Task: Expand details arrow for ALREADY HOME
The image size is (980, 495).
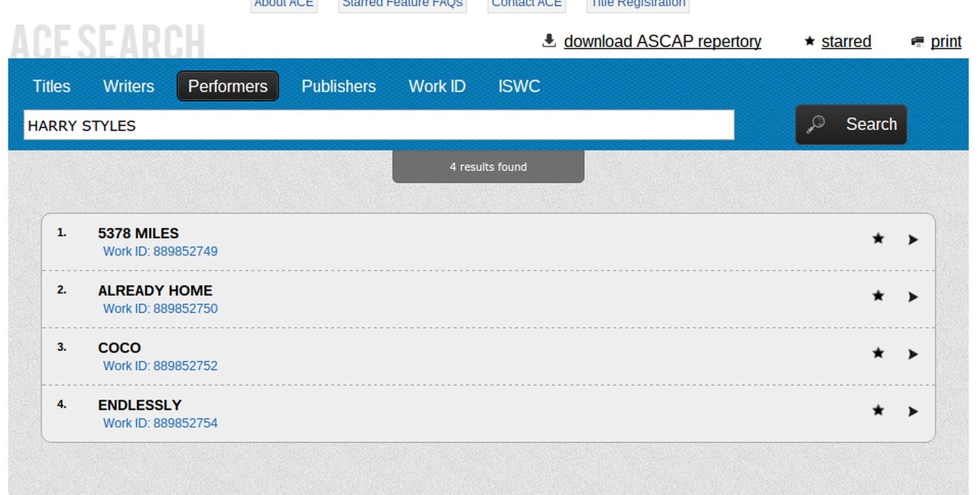Action: tap(913, 297)
